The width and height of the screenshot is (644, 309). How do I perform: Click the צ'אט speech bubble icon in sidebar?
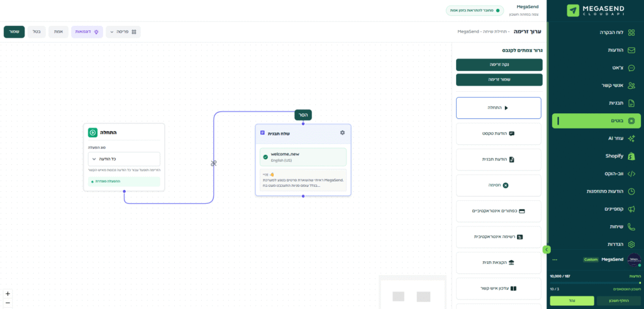pos(631,68)
